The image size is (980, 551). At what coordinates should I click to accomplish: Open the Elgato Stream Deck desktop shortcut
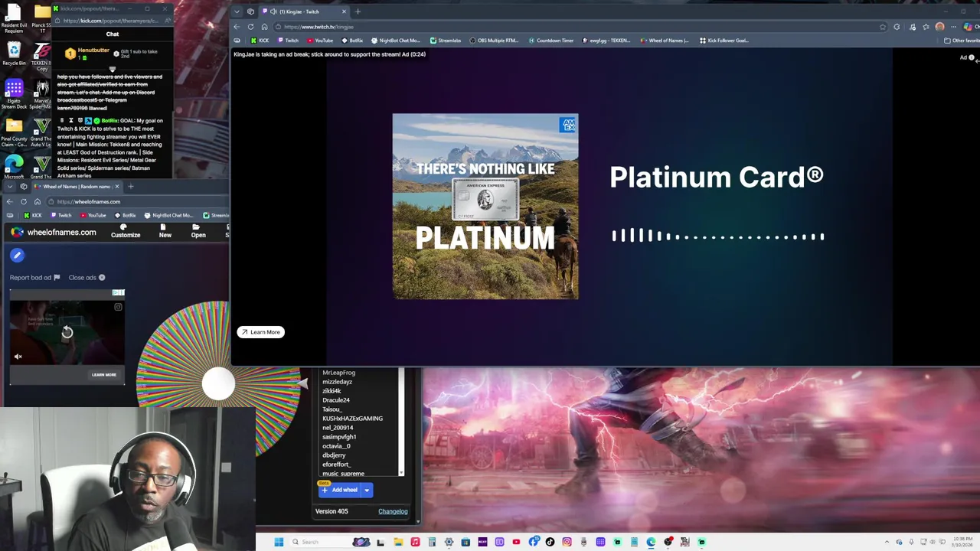tap(14, 92)
